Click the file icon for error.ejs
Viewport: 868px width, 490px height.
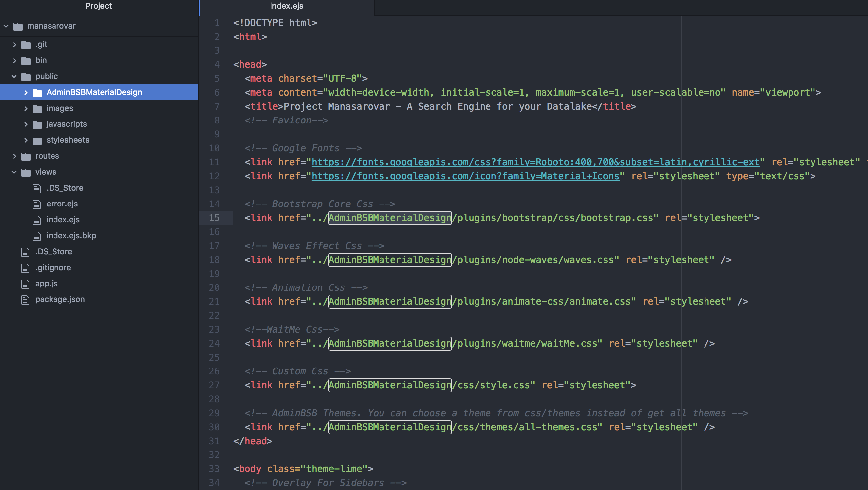[37, 204]
